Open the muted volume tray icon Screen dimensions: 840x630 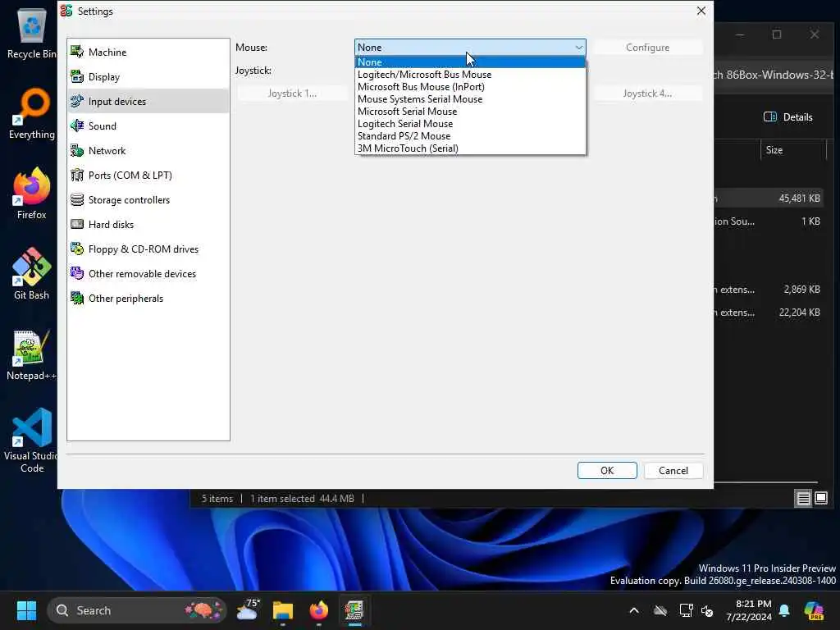pyautogui.click(x=707, y=610)
